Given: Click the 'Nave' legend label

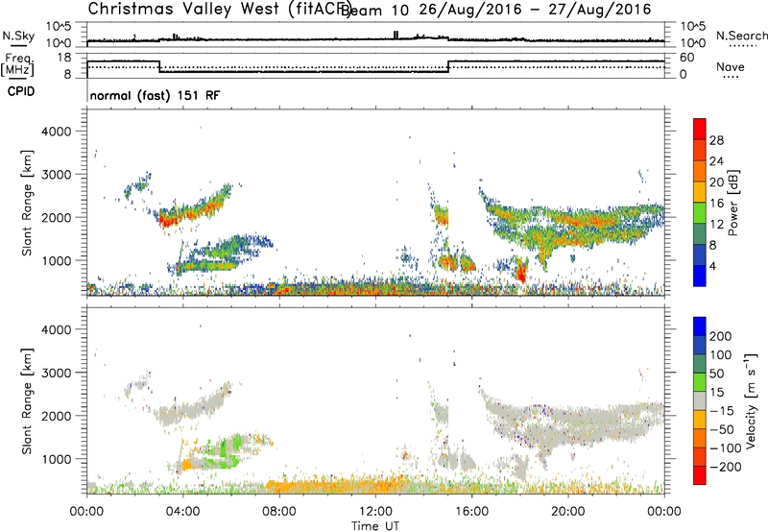Looking at the screenshot, I should (731, 67).
